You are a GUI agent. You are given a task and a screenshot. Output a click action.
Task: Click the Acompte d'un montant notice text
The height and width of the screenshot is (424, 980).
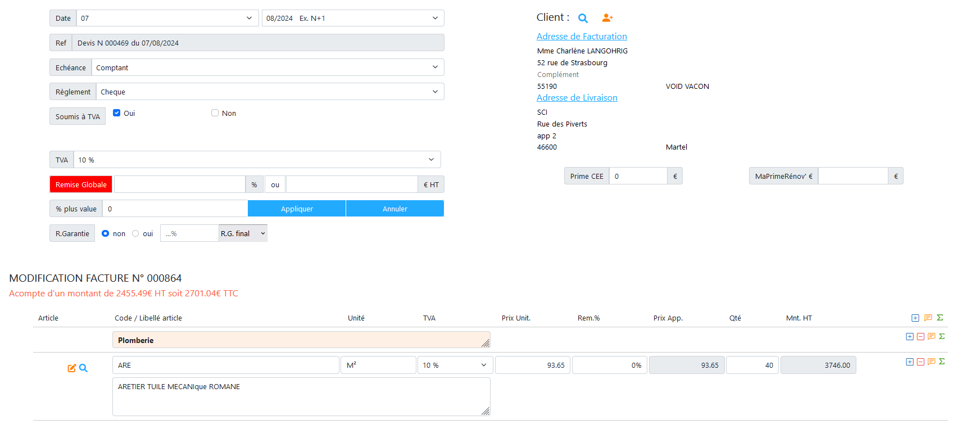[x=124, y=293]
